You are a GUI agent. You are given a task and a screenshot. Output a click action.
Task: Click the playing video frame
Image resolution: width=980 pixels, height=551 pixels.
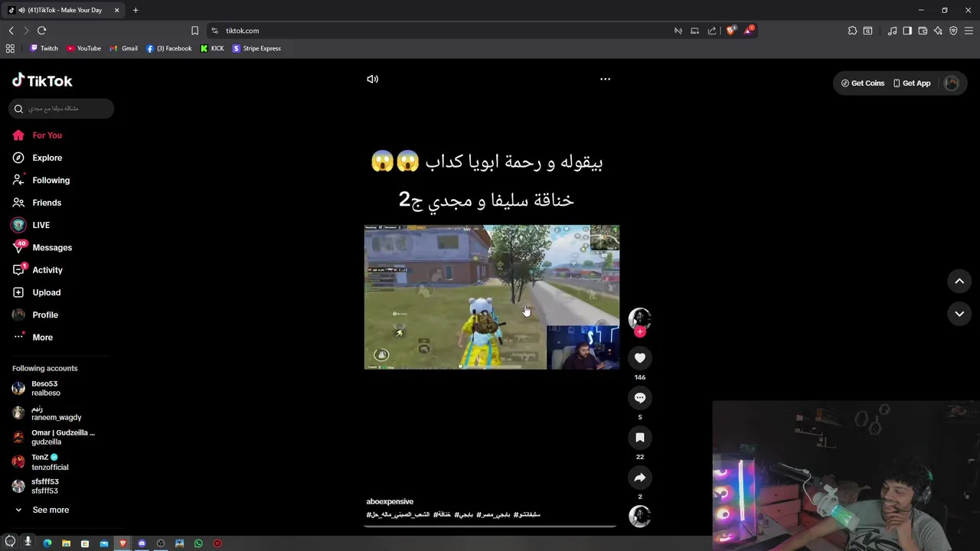tap(492, 297)
